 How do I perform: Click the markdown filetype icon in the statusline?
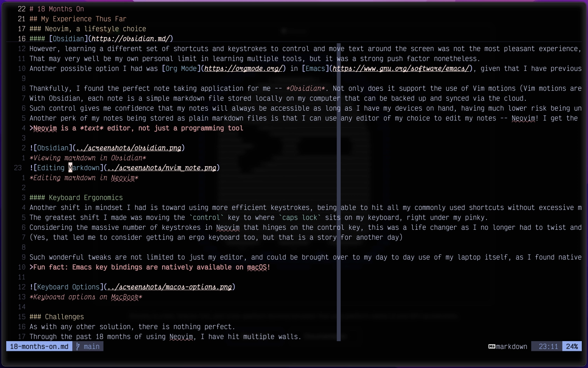[x=492, y=346]
